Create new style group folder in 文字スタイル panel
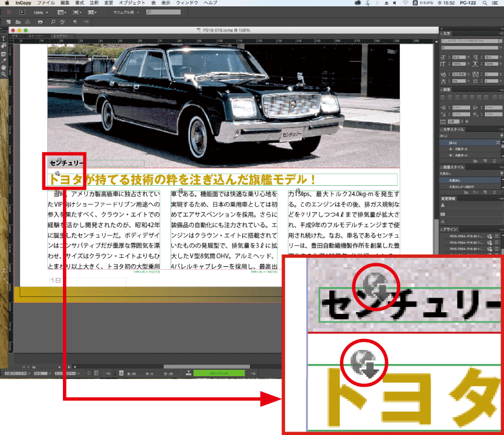This screenshot has height=435, width=504. pyautogui.click(x=475, y=161)
